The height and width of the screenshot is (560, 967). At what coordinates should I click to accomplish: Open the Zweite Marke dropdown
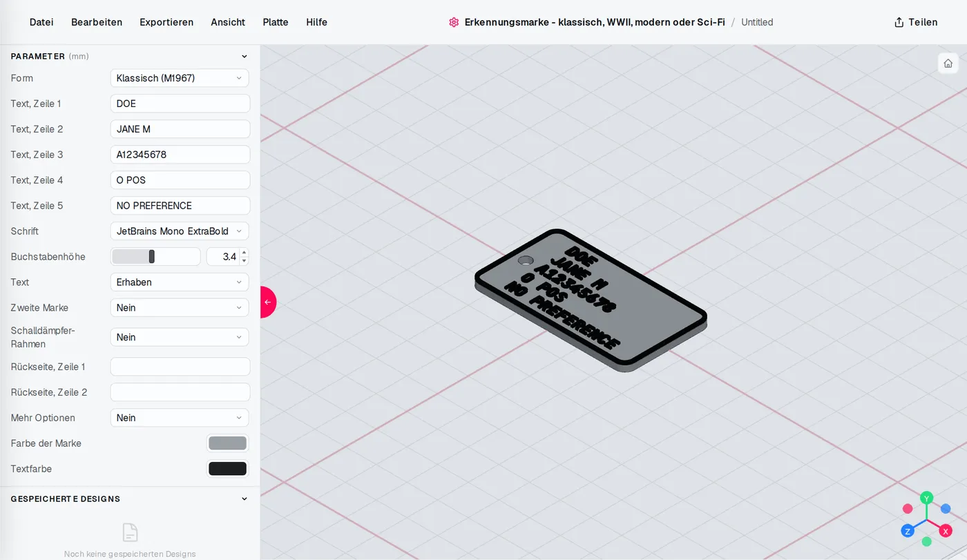180,308
